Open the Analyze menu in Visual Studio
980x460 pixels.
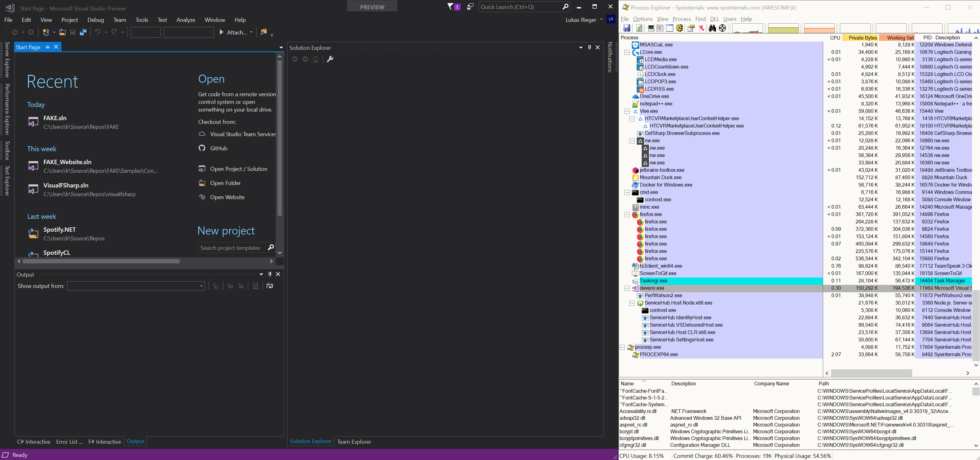[x=186, y=20]
